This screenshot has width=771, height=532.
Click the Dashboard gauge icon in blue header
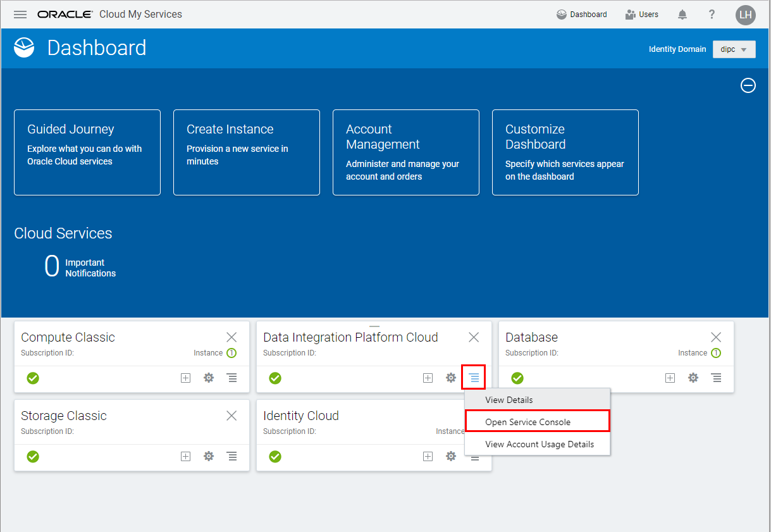[24, 48]
